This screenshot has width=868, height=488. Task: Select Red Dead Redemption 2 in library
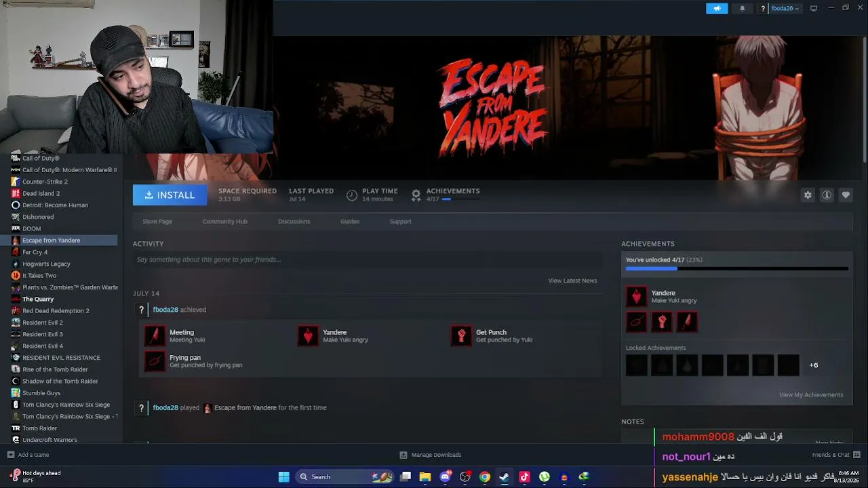coord(56,311)
